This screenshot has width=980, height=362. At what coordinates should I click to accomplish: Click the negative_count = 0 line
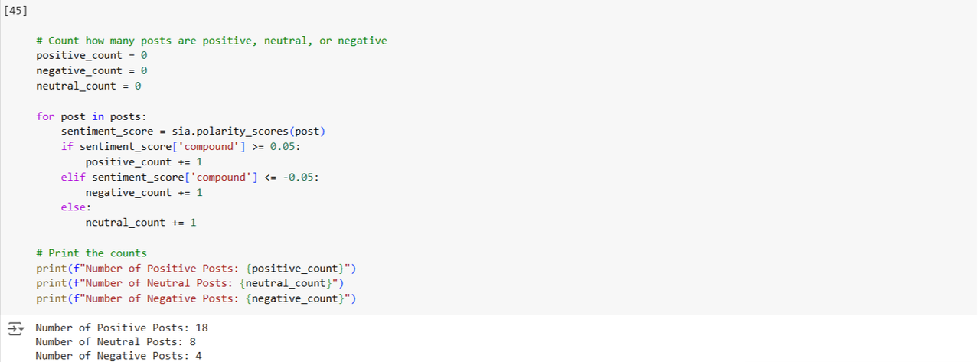(91, 70)
